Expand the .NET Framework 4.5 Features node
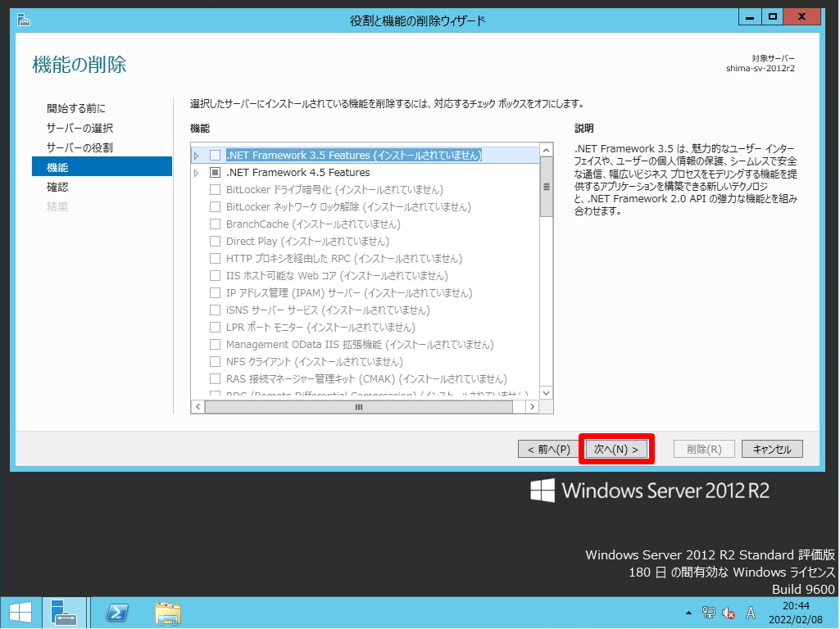The width and height of the screenshot is (840, 629). 197,173
